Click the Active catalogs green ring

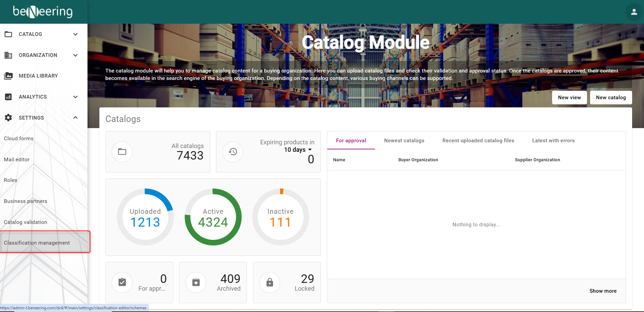point(213,217)
